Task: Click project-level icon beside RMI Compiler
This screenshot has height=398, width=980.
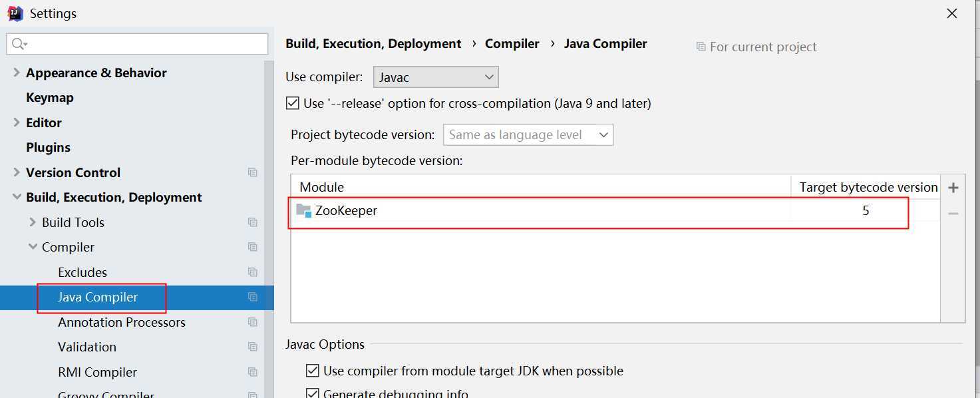Action: pyautogui.click(x=253, y=372)
